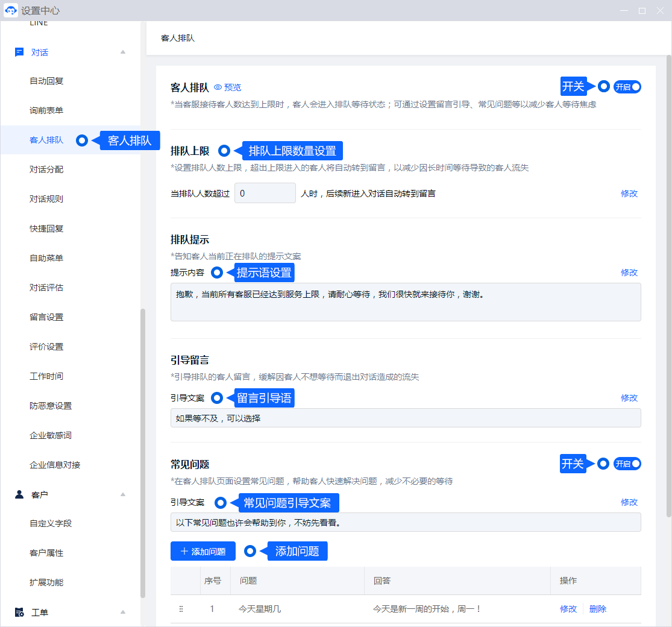This screenshot has height=627, width=672.
Task: Select 留言设置 in the sidebar
Action: 47,317
